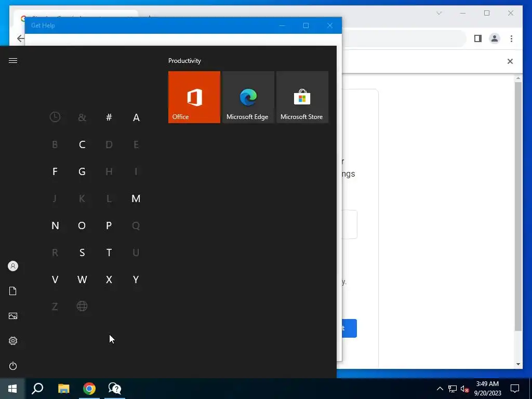Open taskbar Search magnifier
The image size is (532, 399).
click(x=37, y=389)
